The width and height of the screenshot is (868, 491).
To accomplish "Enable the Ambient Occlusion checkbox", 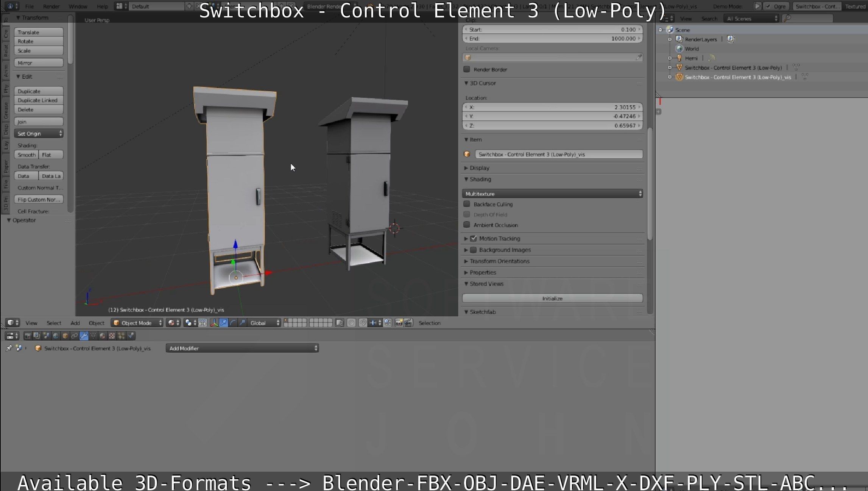I will click(467, 225).
